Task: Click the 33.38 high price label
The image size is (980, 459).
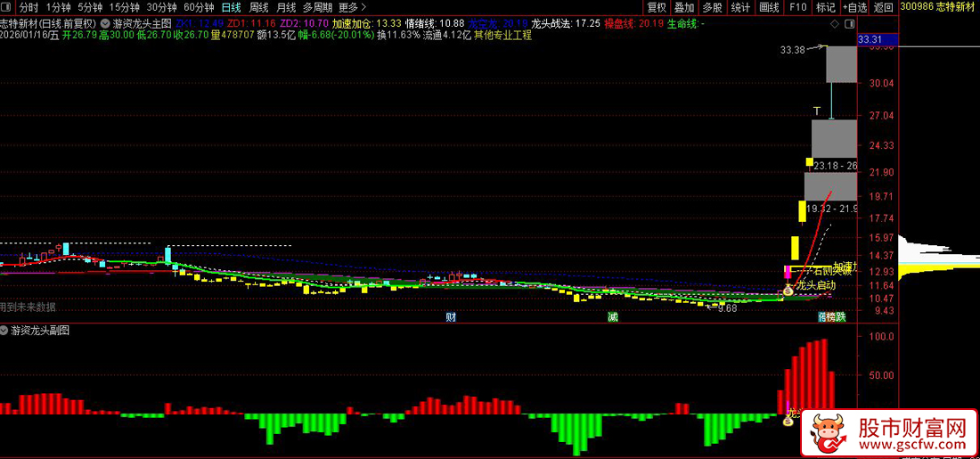Action: (x=791, y=50)
